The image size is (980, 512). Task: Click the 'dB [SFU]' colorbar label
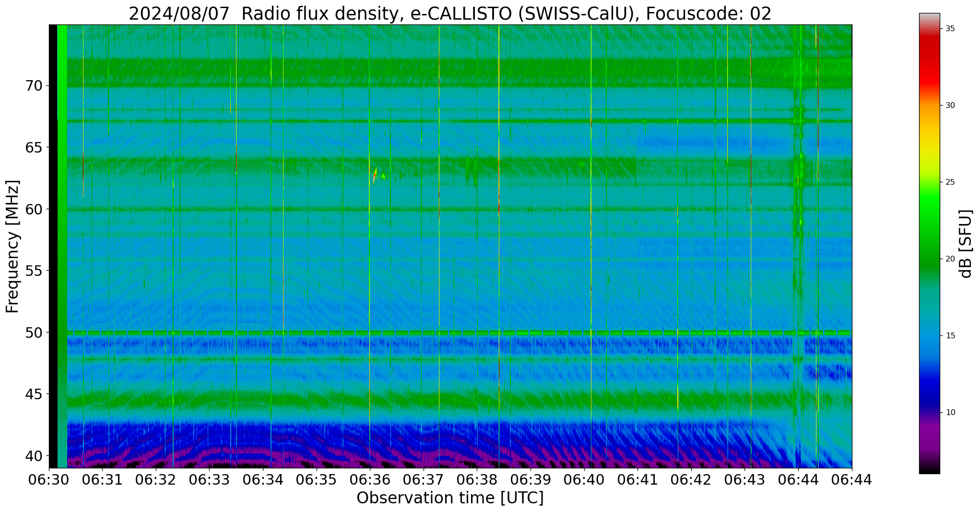tap(966, 244)
